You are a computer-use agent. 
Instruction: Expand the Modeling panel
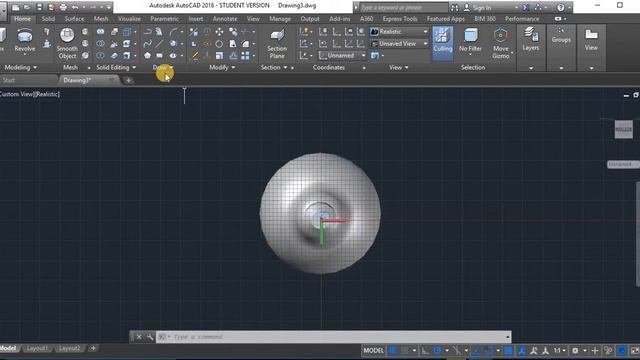21,67
